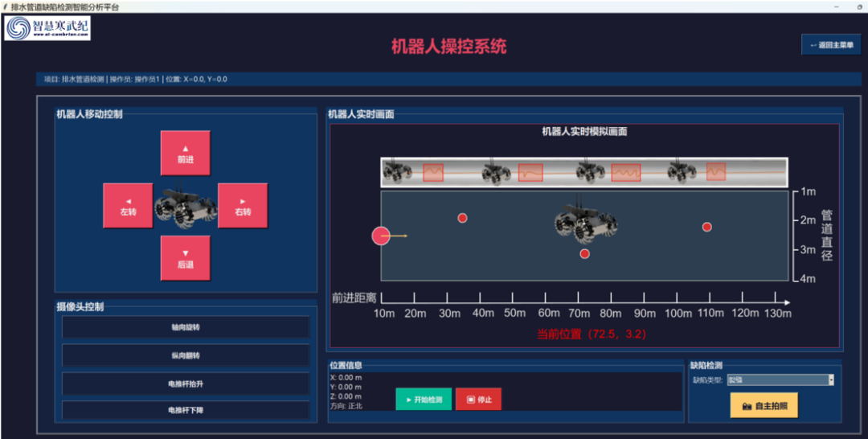Viewport: 868px width, 439px height.
Task: Click the 130m distance axis label
Action: click(778, 314)
